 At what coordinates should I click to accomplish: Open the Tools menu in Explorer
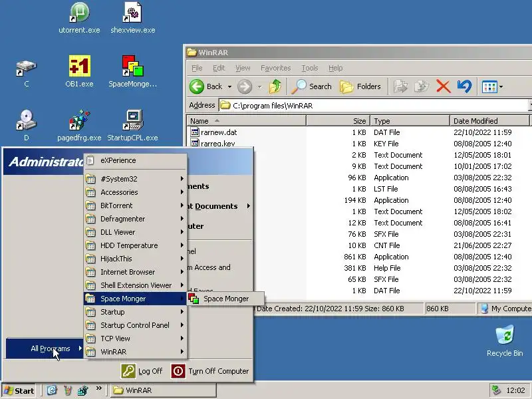(x=310, y=68)
